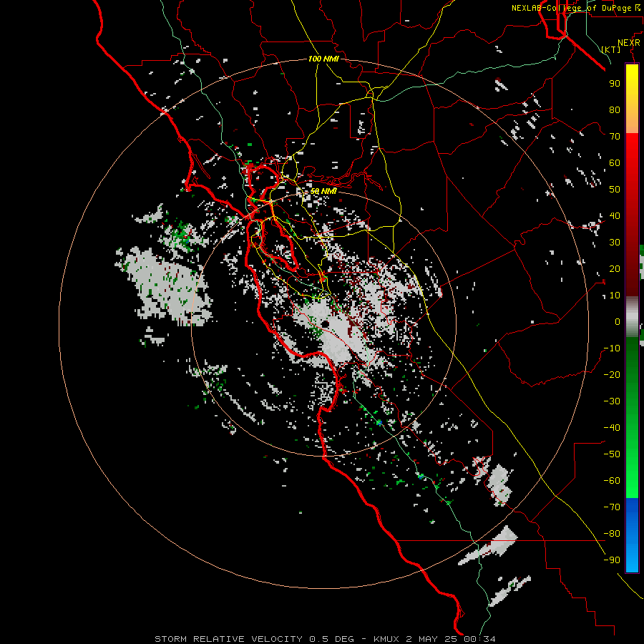Image resolution: width=644 pixels, height=644 pixels.
Task: Select the -80 value on velocity scale
Action: [612, 534]
